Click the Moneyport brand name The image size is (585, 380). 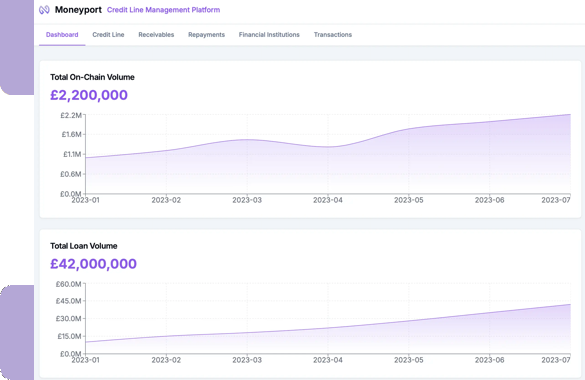78,10
